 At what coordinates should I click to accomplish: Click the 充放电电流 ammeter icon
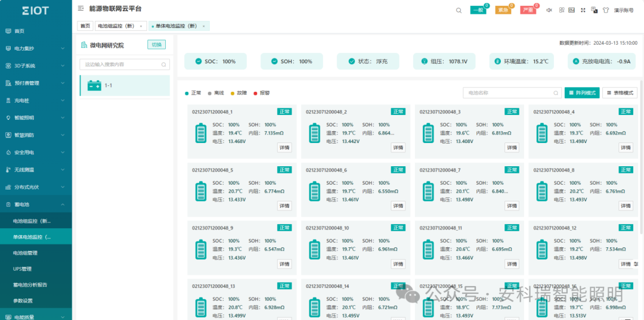(576, 61)
